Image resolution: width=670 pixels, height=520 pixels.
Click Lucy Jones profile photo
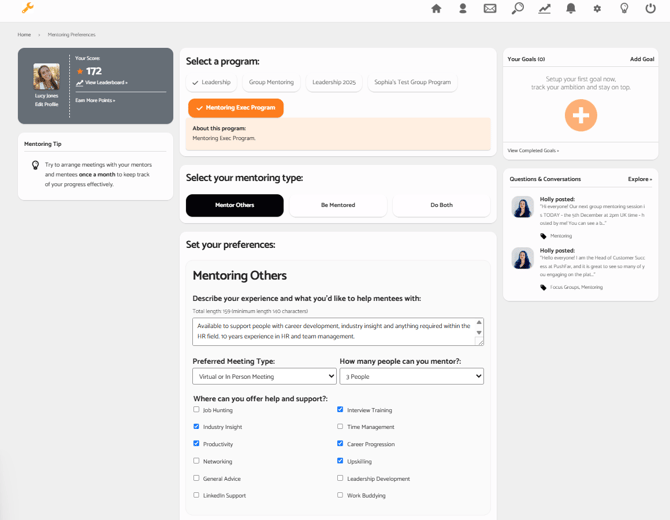coord(47,76)
